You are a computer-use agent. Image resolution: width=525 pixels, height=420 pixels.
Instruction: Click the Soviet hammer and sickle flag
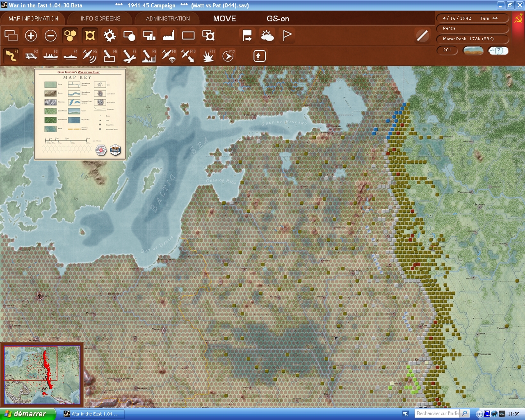coord(518,18)
